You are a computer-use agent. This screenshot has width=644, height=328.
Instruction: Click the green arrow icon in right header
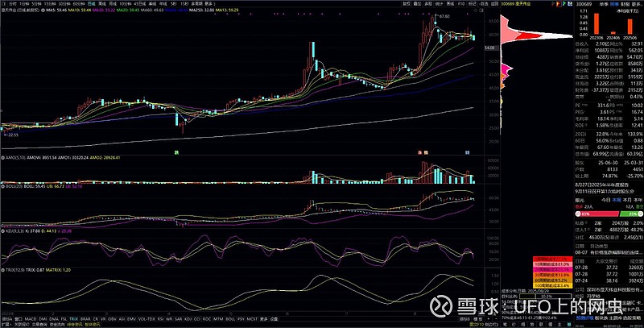[x=564, y=3]
